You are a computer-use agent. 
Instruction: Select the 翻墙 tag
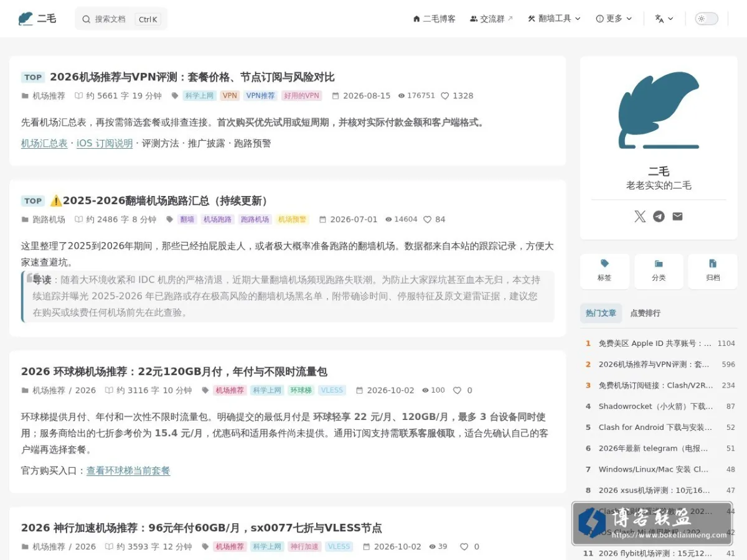point(187,220)
